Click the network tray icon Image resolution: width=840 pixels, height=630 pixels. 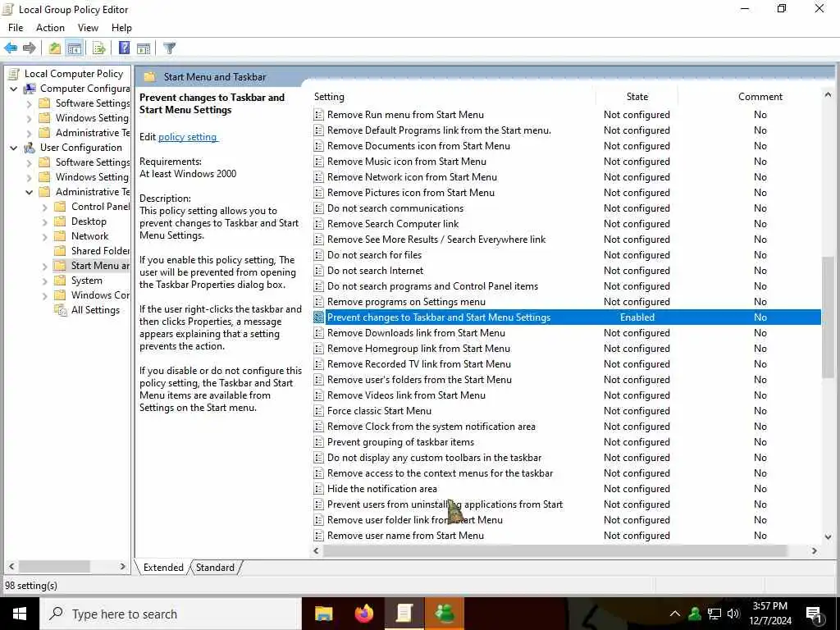point(714,614)
